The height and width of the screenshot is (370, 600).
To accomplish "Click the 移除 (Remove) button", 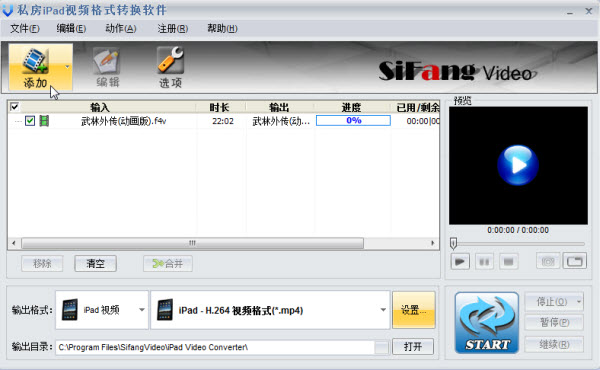I will 42,263.
